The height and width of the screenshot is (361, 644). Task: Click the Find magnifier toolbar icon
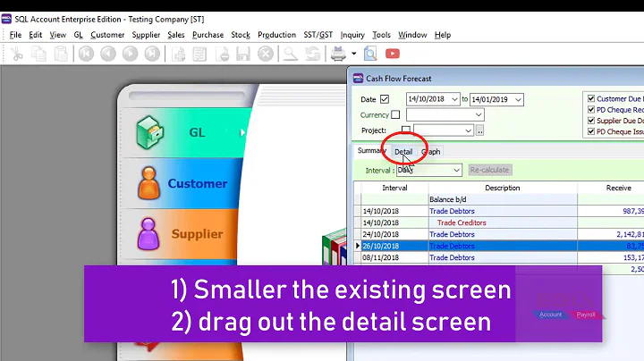[291, 54]
